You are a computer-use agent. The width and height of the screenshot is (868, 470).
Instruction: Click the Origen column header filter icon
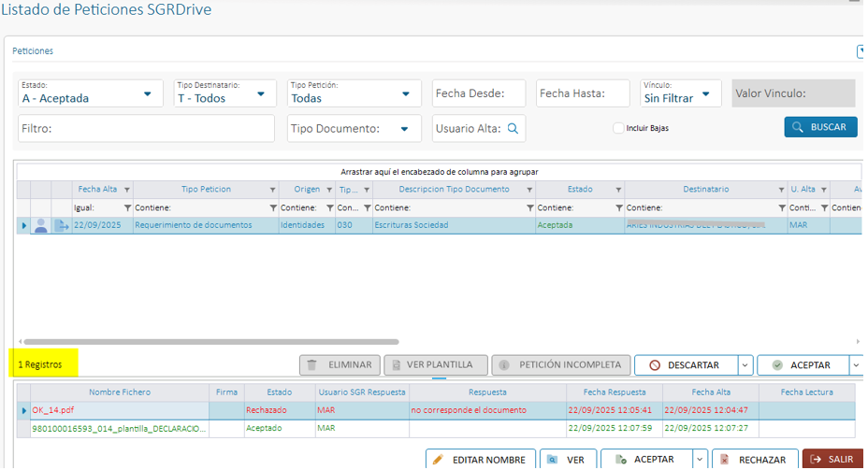click(x=329, y=190)
